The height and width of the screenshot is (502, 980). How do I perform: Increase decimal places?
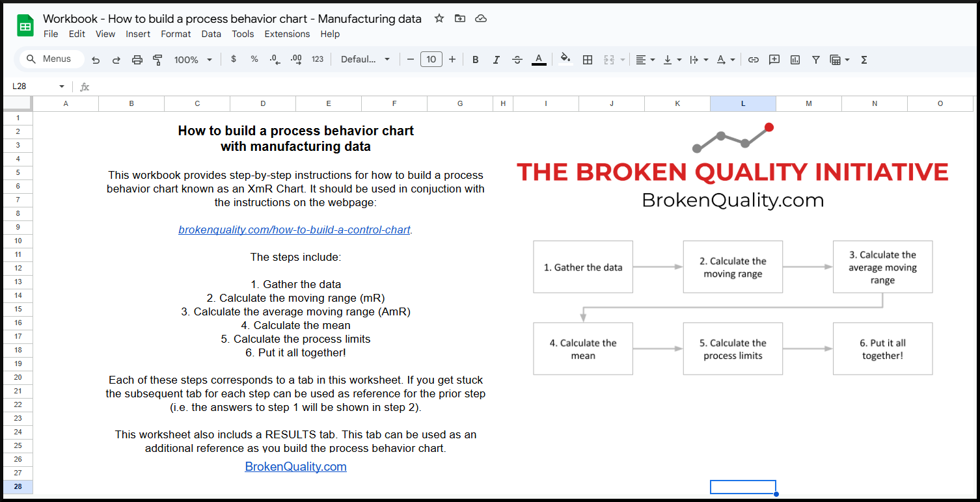(296, 59)
